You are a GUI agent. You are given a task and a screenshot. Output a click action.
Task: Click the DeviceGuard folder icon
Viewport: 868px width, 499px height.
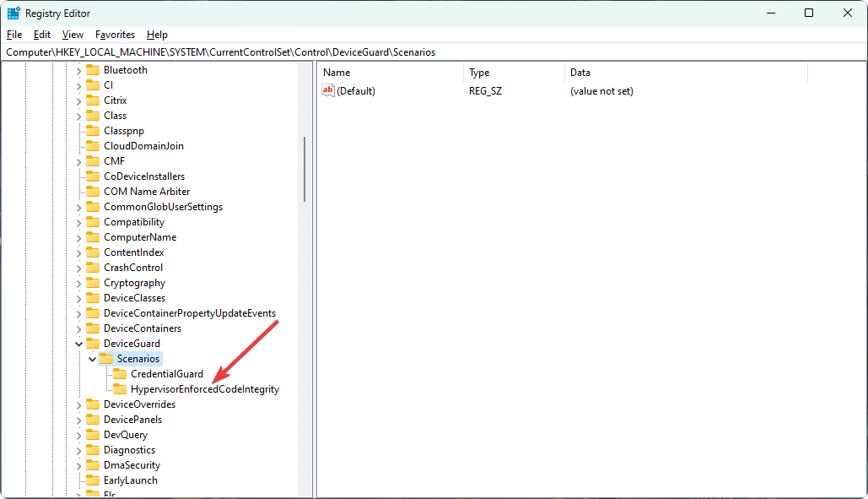pyautogui.click(x=93, y=344)
